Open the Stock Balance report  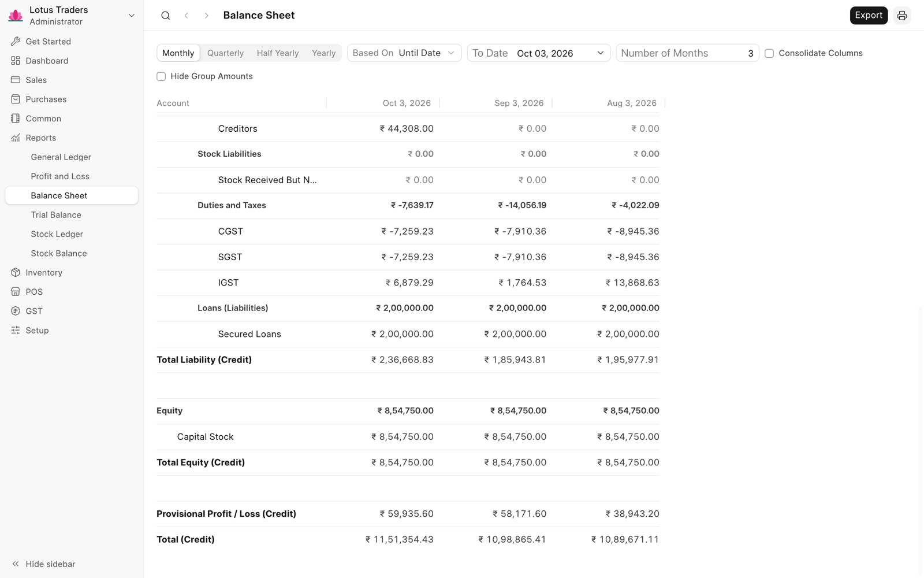(x=72, y=253)
